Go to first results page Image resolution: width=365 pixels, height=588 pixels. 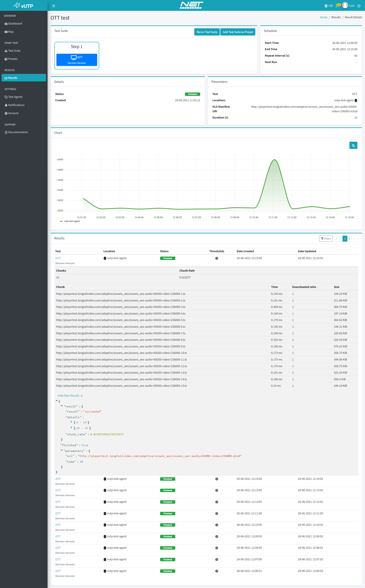pyautogui.click(x=336, y=239)
